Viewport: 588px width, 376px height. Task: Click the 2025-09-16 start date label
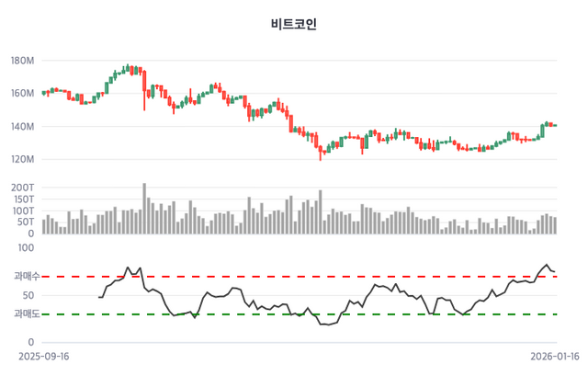coord(44,356)
